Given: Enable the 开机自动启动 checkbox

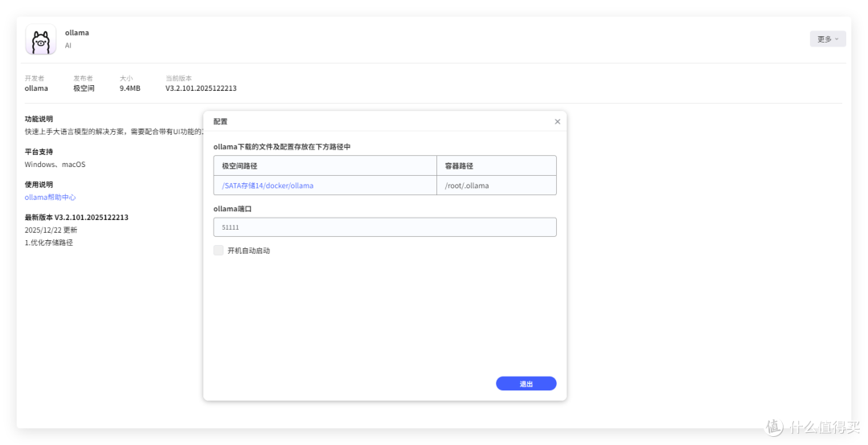Looking at the screenshot, I should [219, 250].
